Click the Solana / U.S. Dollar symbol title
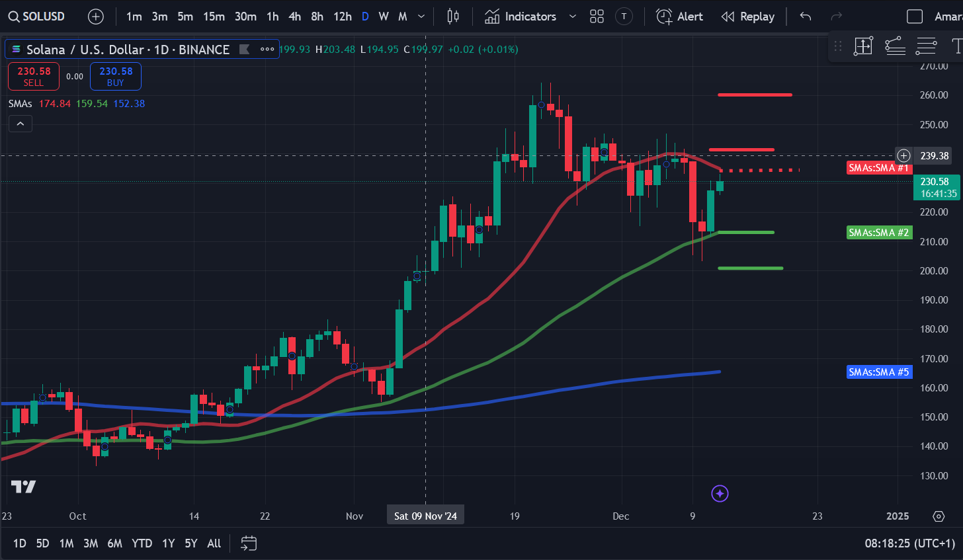 coord(128,49)
